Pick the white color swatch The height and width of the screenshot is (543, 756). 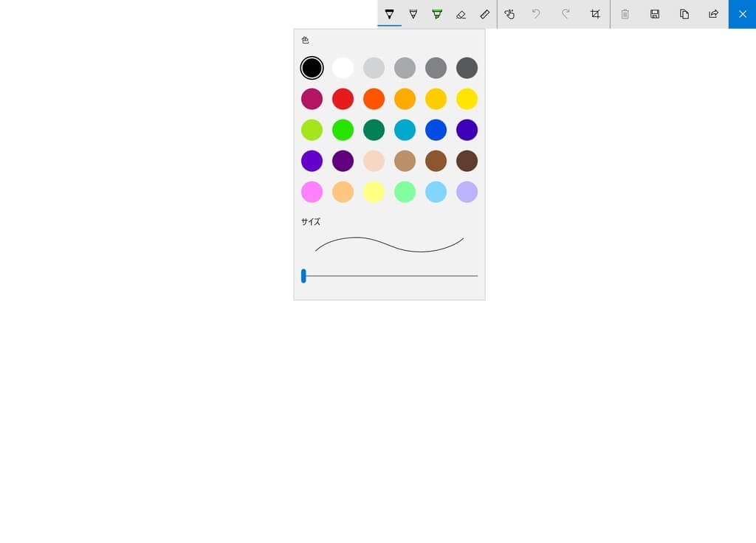click(343, 68)
